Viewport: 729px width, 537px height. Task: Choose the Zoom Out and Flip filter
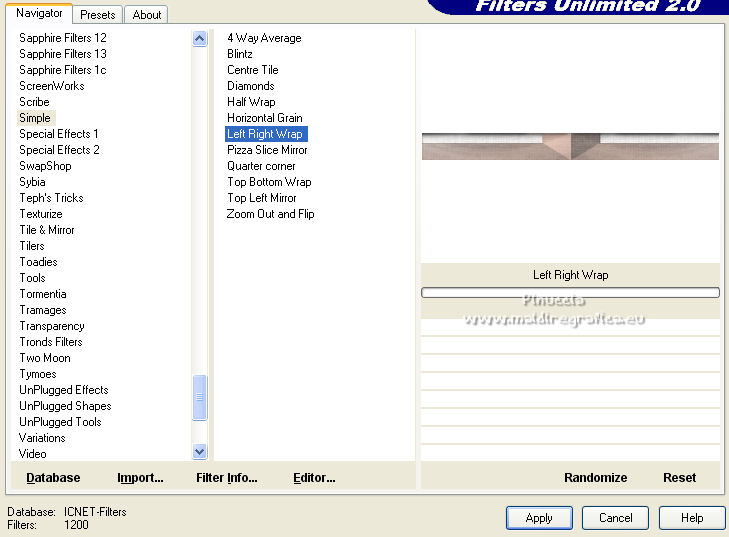tap(270, 214)
